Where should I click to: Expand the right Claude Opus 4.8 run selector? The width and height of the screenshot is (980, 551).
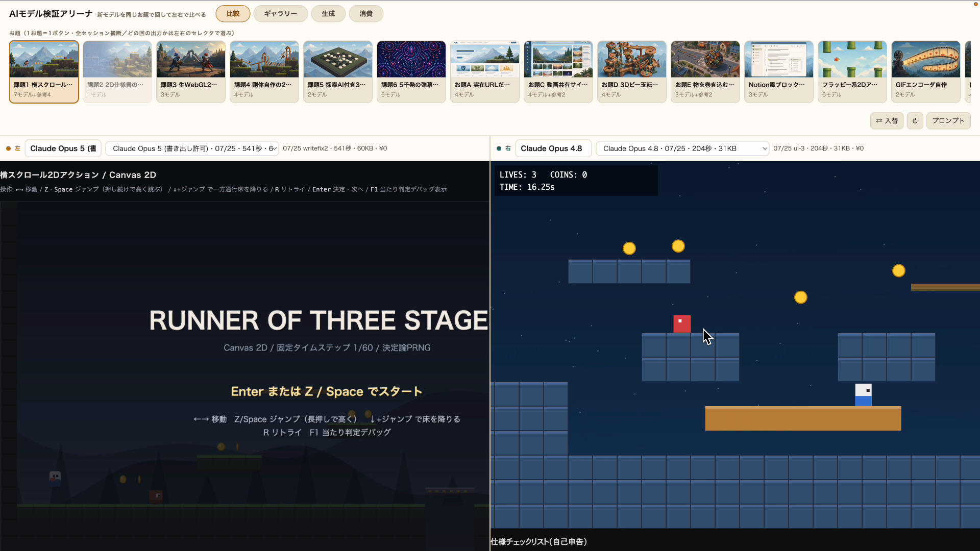682,148
